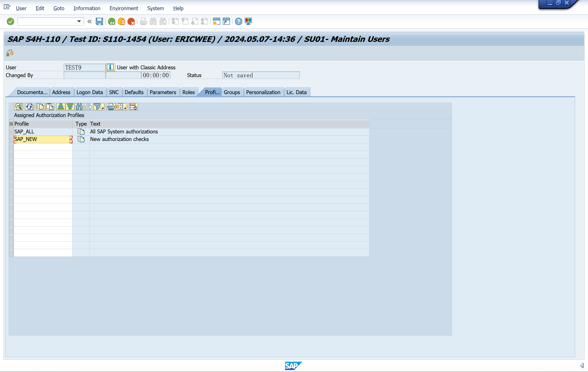This screenshot has width=588, height=372.
Task: Click the red Cancel icon
Action: 131,22
